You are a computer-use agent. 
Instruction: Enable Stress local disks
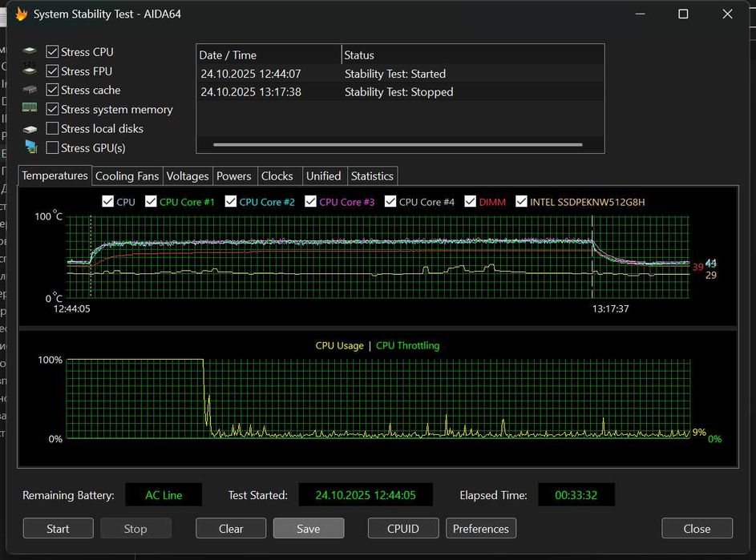(52, 129)
